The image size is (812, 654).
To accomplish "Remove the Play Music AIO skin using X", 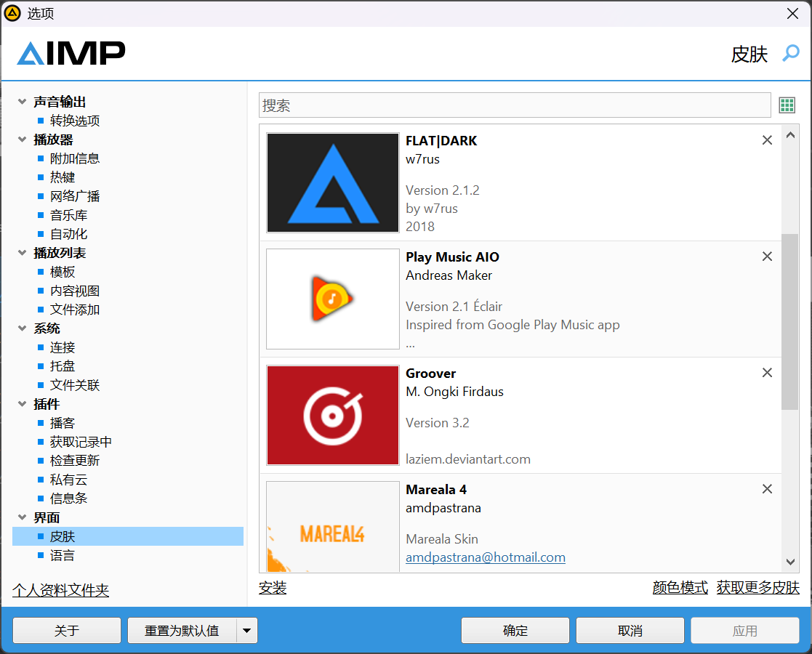I will pos(767,257).
